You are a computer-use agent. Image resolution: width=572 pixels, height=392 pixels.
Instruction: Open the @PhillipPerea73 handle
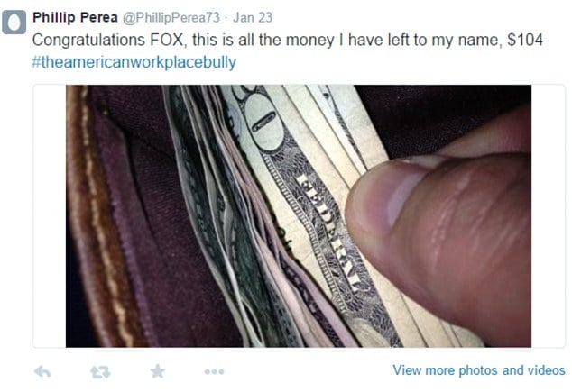click(171, 17)
